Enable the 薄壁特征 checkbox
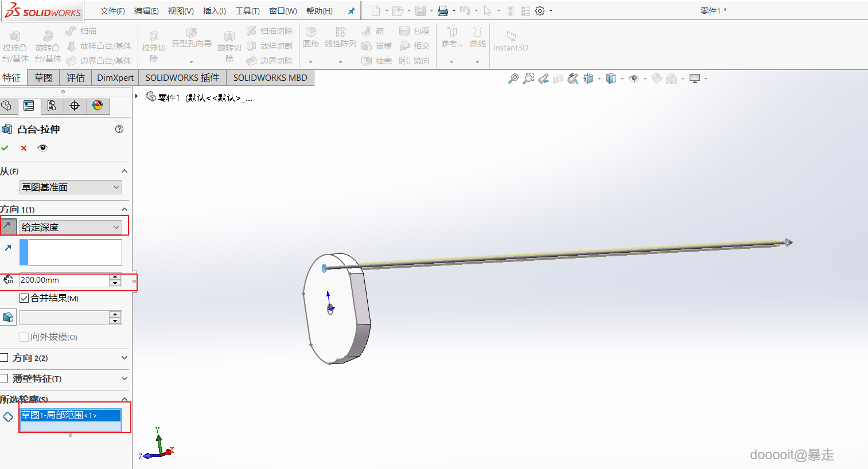 5,378
